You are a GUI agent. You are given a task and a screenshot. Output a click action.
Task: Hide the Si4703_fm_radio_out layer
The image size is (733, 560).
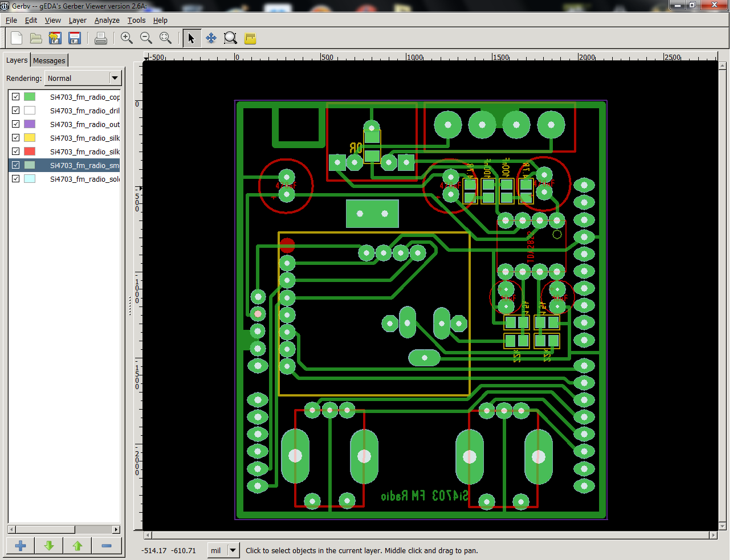15,124
